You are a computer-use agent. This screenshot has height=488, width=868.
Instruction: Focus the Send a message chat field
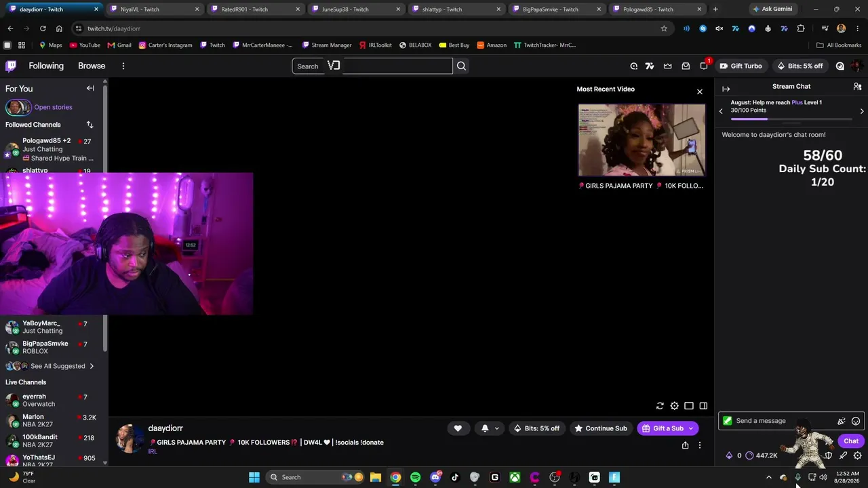[780, 421]
